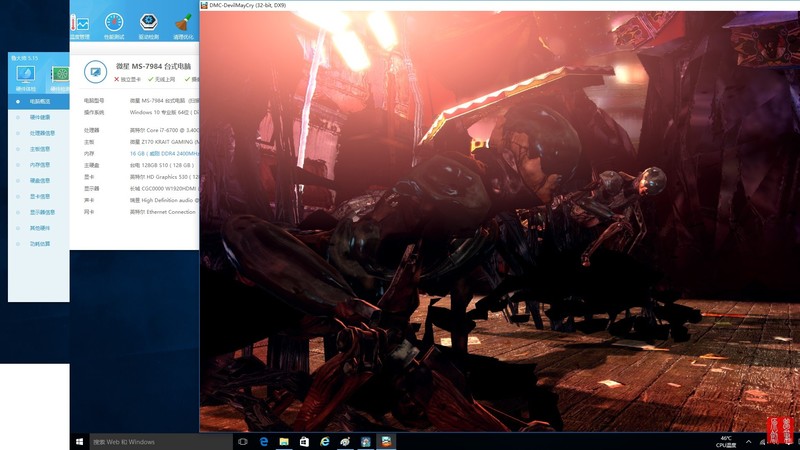Click the 无线上网 status with green check

(162, 80)
